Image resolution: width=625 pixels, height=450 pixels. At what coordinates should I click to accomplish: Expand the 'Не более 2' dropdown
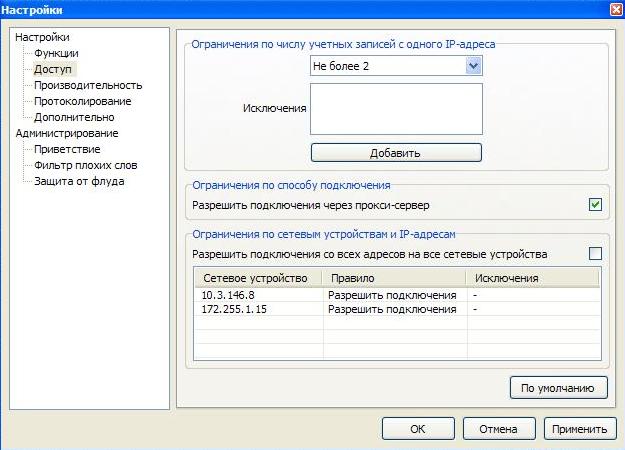[474, 65]
